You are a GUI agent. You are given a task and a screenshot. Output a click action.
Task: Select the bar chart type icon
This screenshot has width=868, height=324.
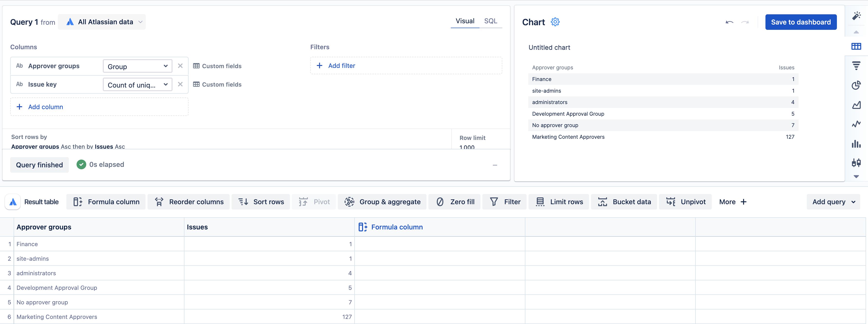coord(856,144)
